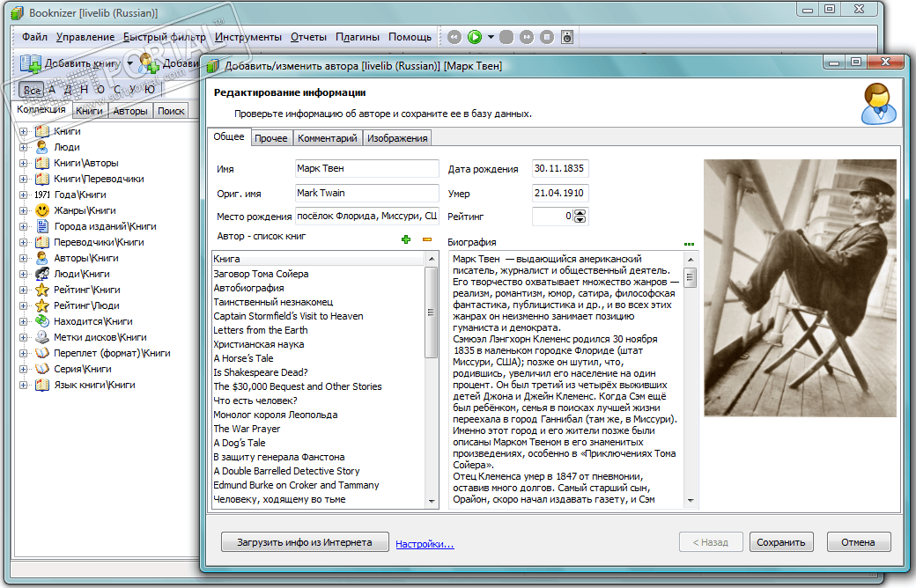Click the Отмена button
Viewport: 916px width, 588px height.
[858, 542]
